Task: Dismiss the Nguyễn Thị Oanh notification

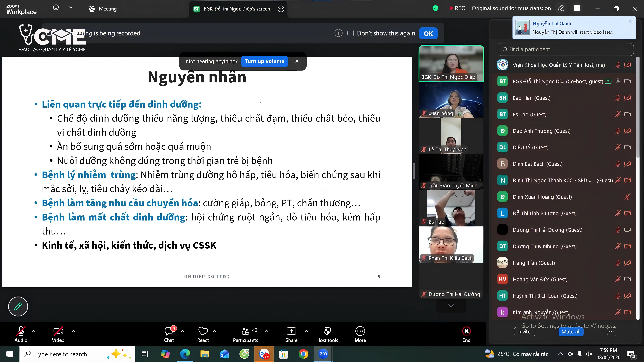Action: coord(630,21)
